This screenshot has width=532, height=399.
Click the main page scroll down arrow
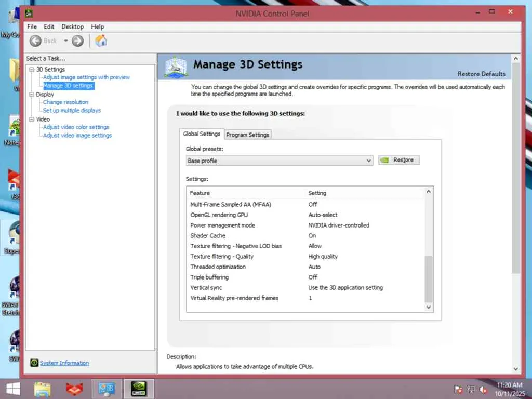pyautogui.click(x=516, y=369)
